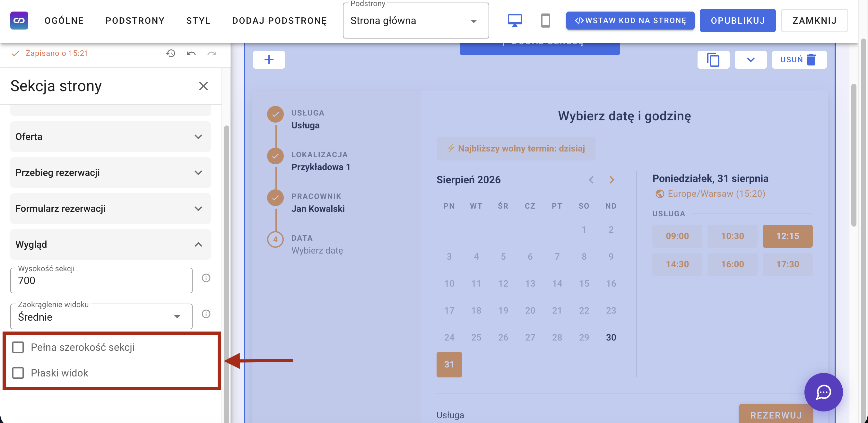The image size is (868, 423).
Task: Open the version history icon
Action: pyautogui.click(x=171, y=53)
